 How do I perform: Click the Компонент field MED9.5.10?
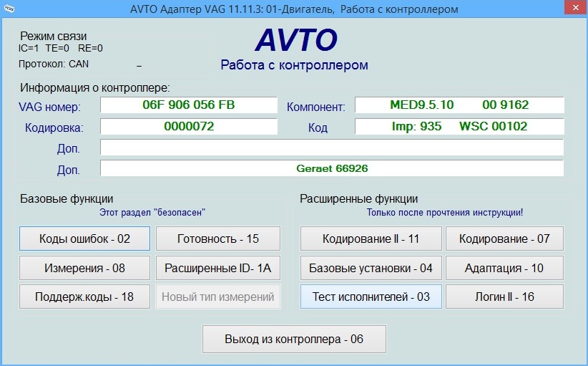pos(459,105)
